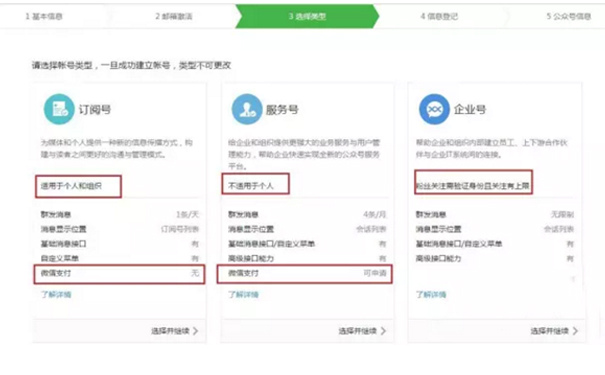Click the 服务号 title text
The width and height of the screenshot is (605, 375).
pos(282,110)
